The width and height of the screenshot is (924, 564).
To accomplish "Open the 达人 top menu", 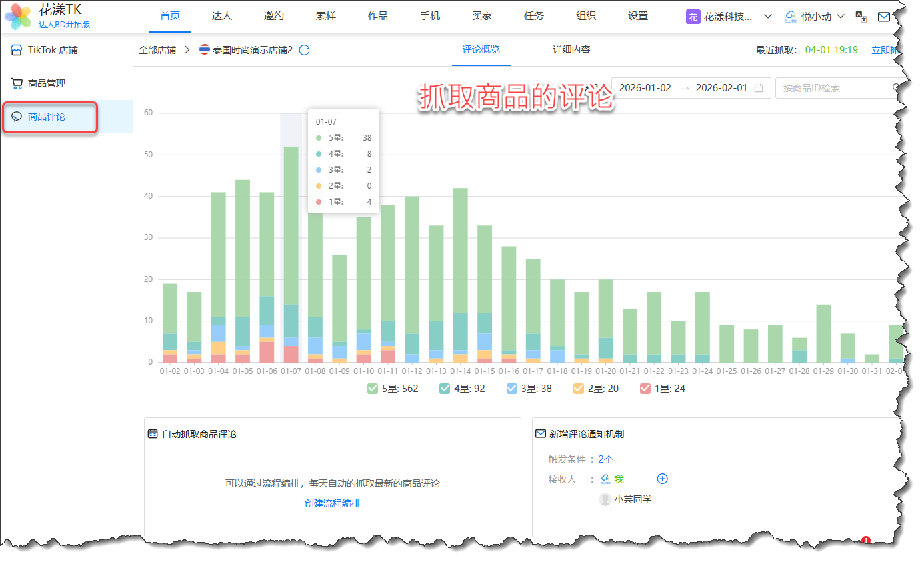I will pyautogui.click(x=222, y=16).
